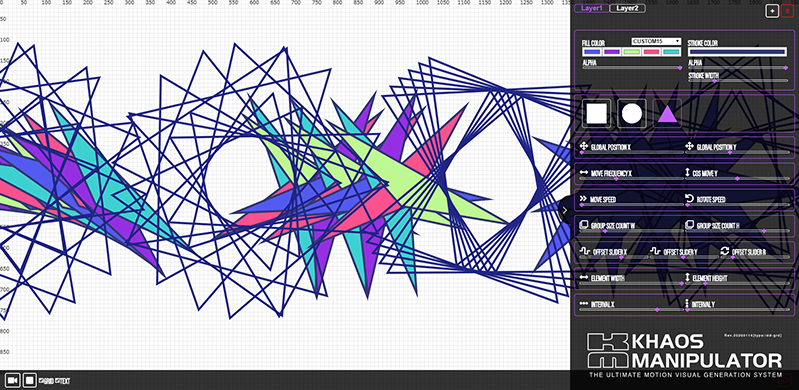Select the square shape icon
The image size is (799, 390).
(596, 114)
